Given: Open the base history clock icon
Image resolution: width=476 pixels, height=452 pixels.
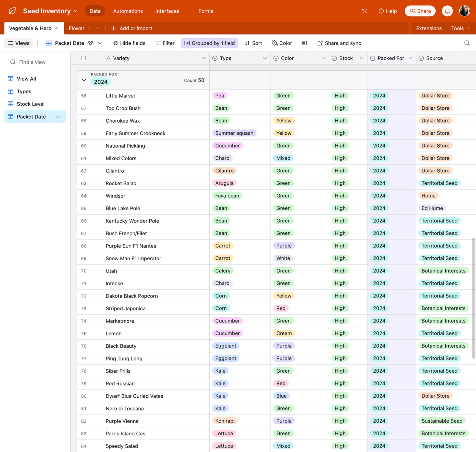Looking at the screenshot, I should point(364,11).
